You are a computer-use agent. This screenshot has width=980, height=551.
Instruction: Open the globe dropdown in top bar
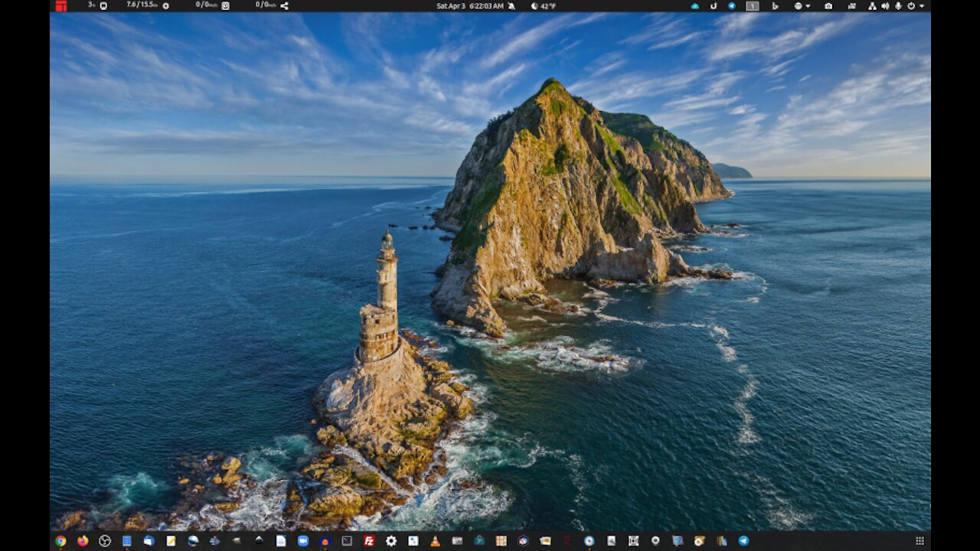[802, 6]
